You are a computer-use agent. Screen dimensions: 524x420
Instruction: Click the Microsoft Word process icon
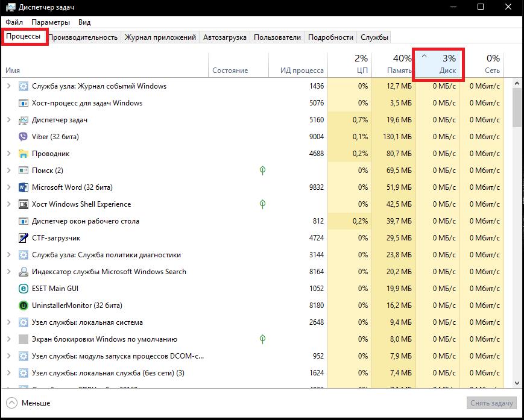[23, 187]
